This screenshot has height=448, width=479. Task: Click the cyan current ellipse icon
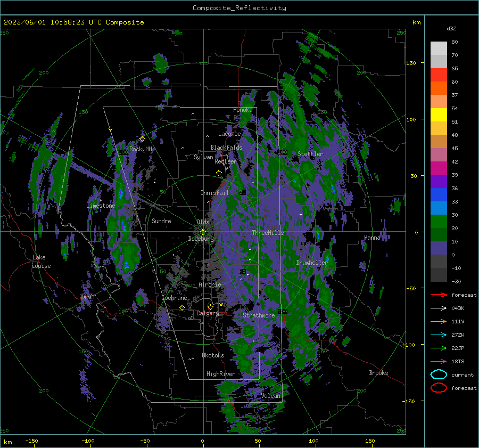pos(439,374)
